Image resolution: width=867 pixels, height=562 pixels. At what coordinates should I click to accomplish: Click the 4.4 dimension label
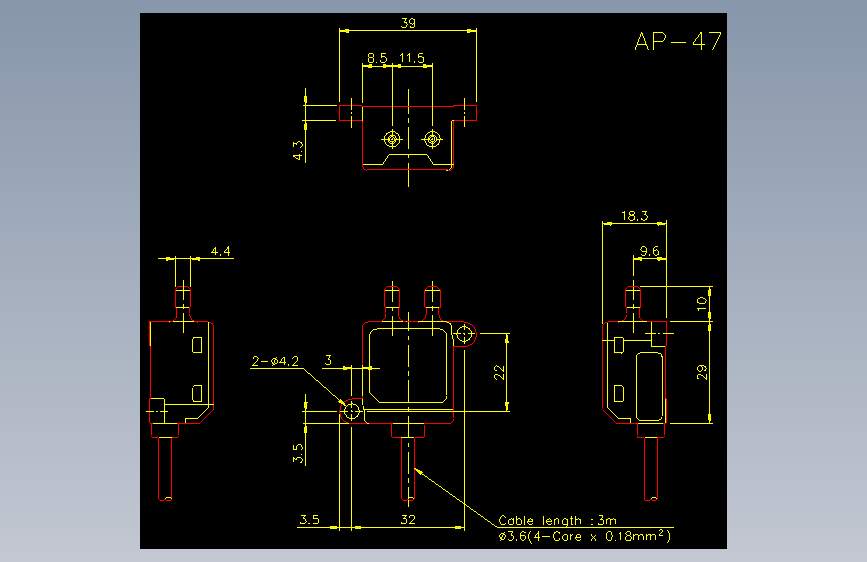click(221, 251)
